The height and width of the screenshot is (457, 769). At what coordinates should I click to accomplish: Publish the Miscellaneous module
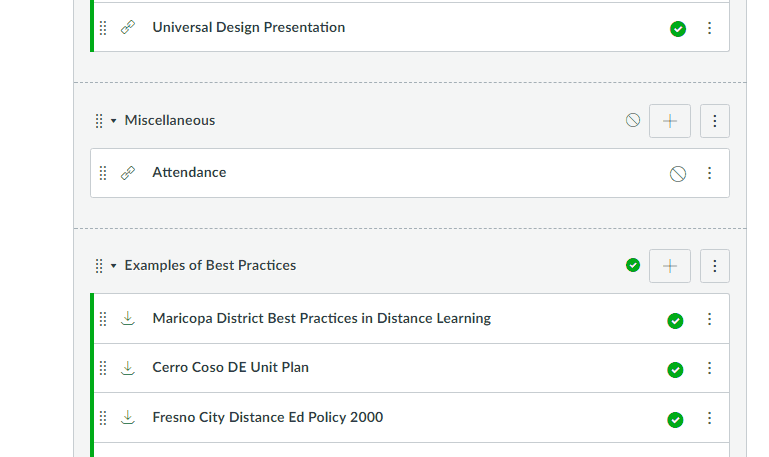click(x=633, y=120)
